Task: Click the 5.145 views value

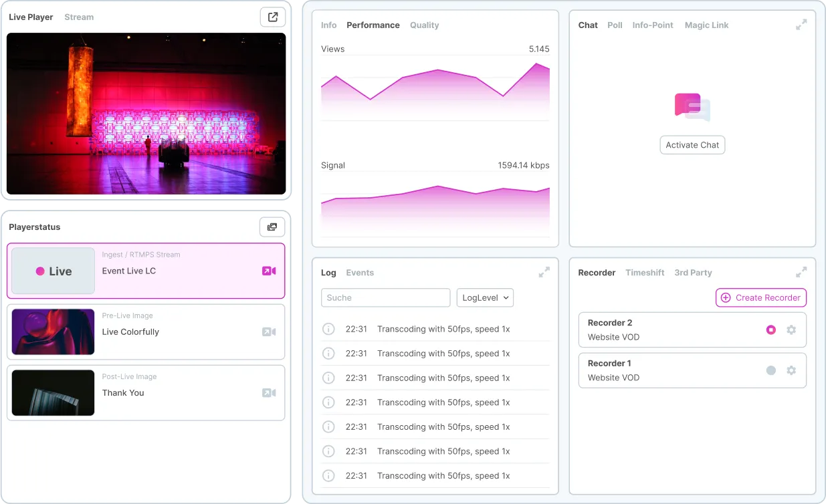Action: [x=539, y=49]
